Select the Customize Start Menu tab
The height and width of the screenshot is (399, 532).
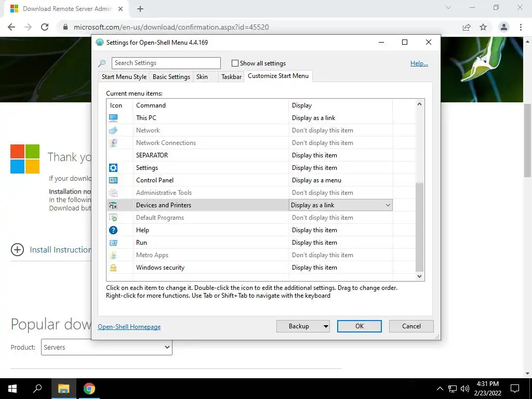coord(278,76)
